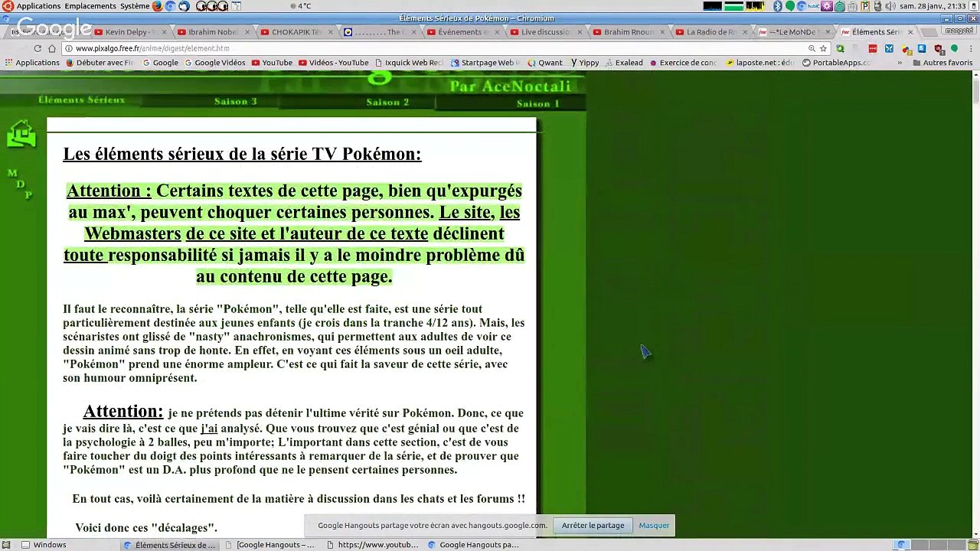Open the Autres favoris folder
The height and width of the screenshot is (551, 980).
pyautogui.click(x=942, y=63)
